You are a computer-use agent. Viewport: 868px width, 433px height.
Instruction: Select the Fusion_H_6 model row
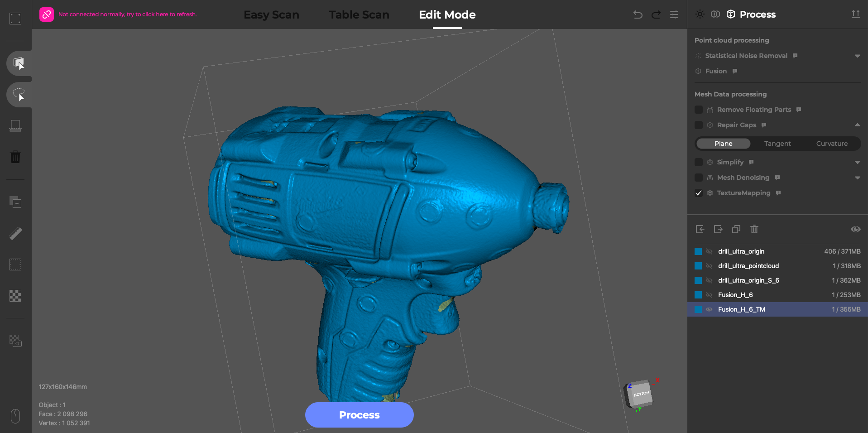pos(777,295)
